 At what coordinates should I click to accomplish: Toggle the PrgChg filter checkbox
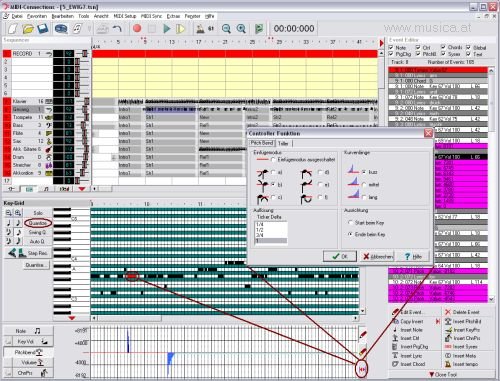pos(391,54)
